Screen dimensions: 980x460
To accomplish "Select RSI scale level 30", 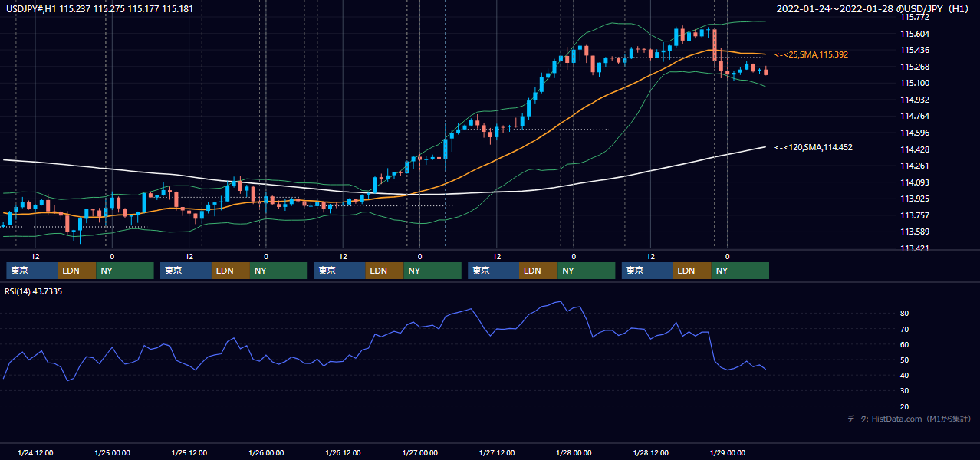I will click(x=905, y=391).
